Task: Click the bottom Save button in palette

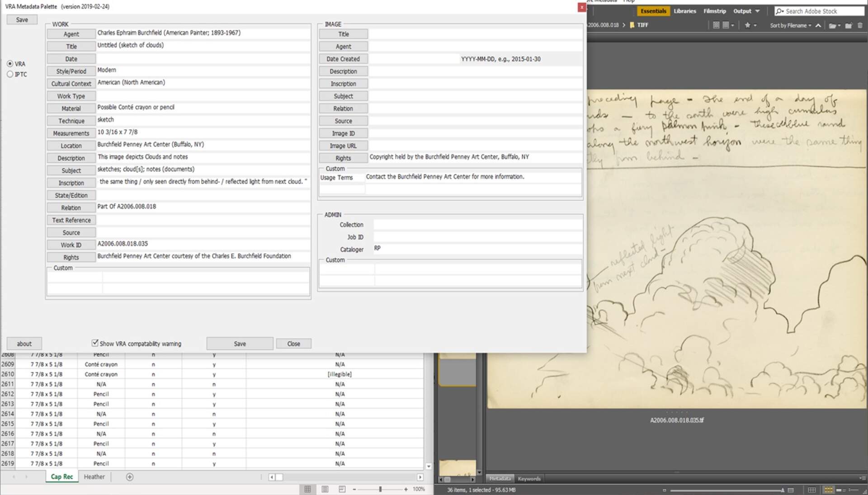Action: 240,344
